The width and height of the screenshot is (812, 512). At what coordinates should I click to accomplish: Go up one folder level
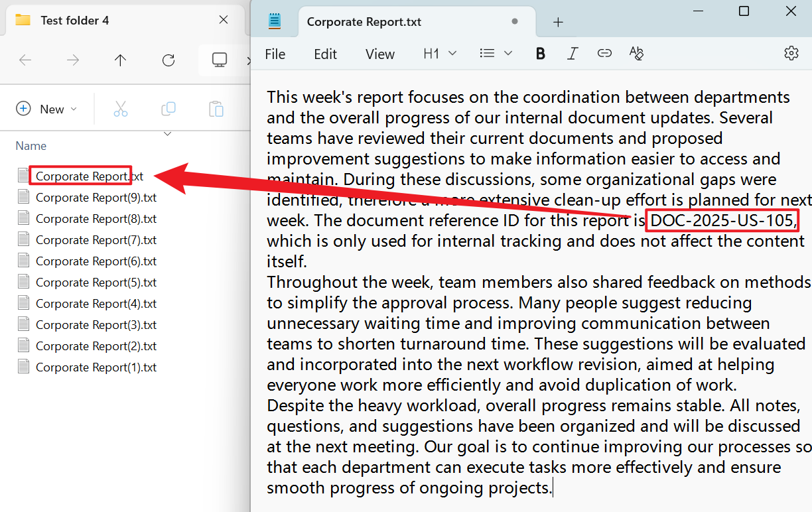120,60
